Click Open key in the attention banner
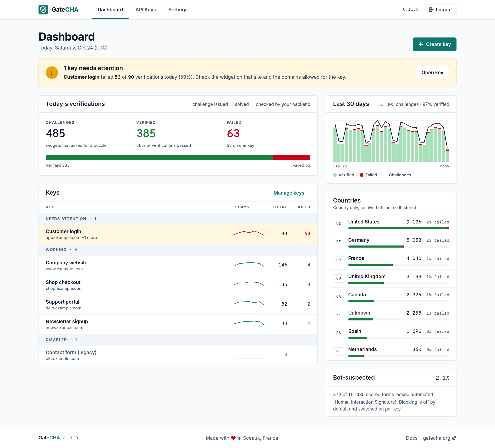The image size is (495, 448). 432,72
